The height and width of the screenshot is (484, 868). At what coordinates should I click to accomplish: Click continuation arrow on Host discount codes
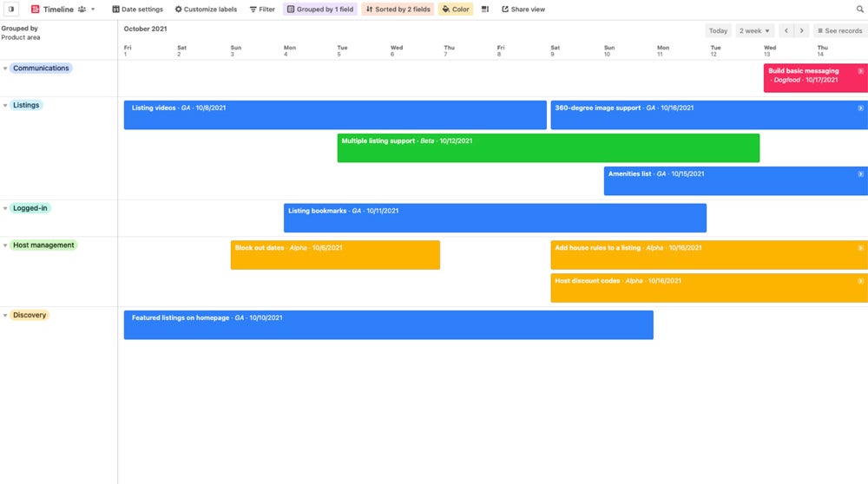[860, 281]
